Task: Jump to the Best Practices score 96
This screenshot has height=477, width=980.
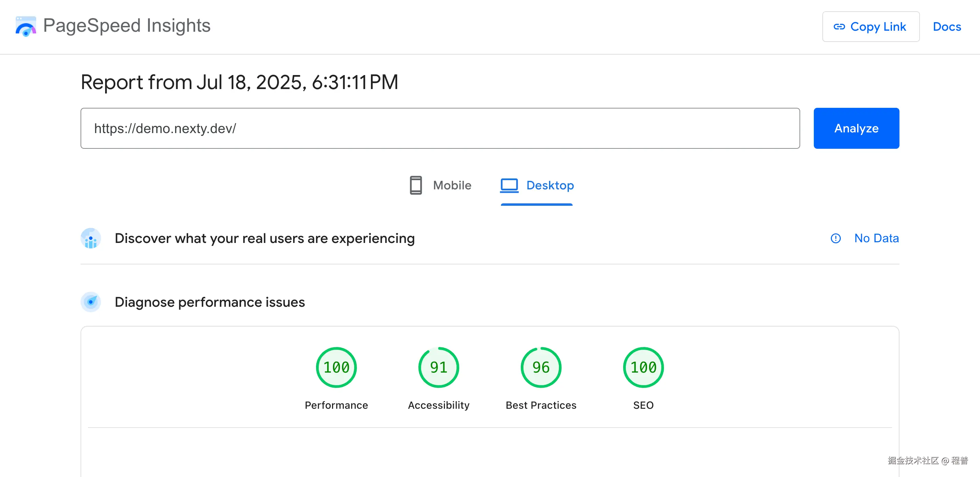Action: click(541, 367)
